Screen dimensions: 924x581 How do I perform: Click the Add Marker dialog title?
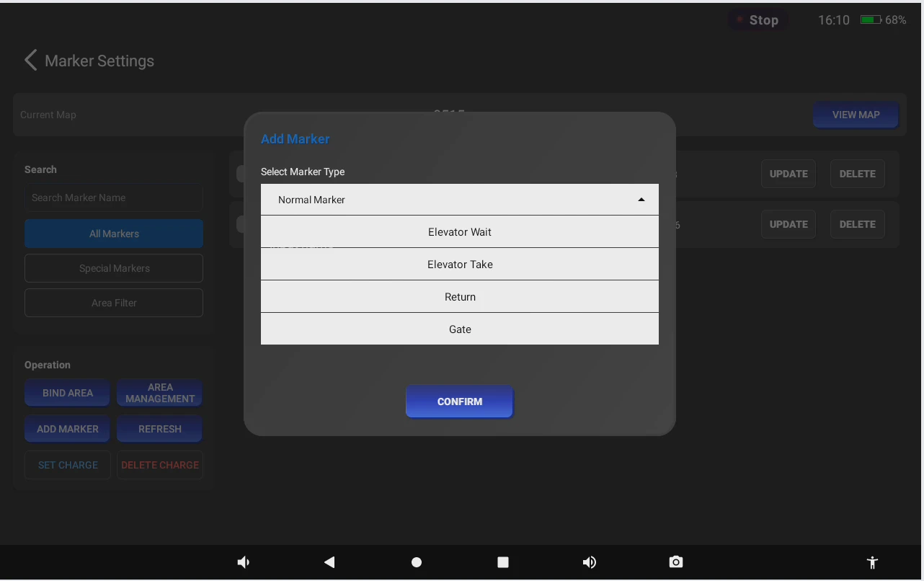[296, 139]
